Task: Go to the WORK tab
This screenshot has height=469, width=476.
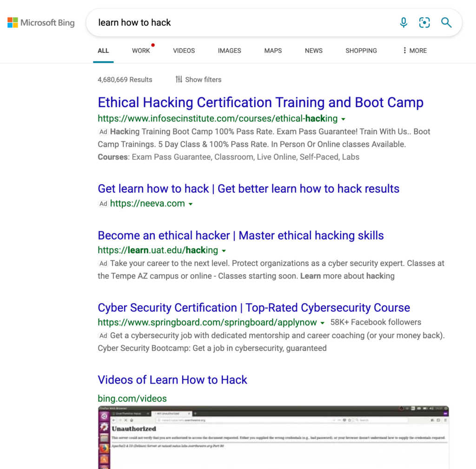Action: tap(141, 51)
